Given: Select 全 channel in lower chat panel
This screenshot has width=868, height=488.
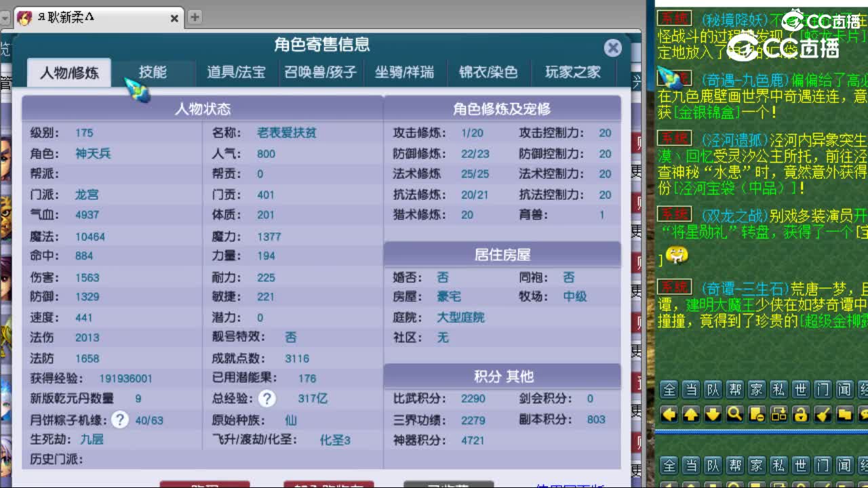Looking at the screenshot, I should click(x=669, y=466).
